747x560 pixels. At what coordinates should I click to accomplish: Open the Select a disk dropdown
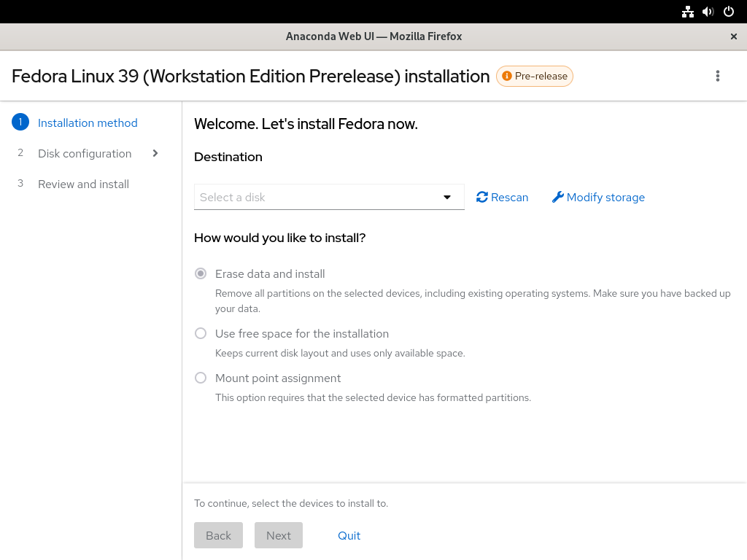329,197
